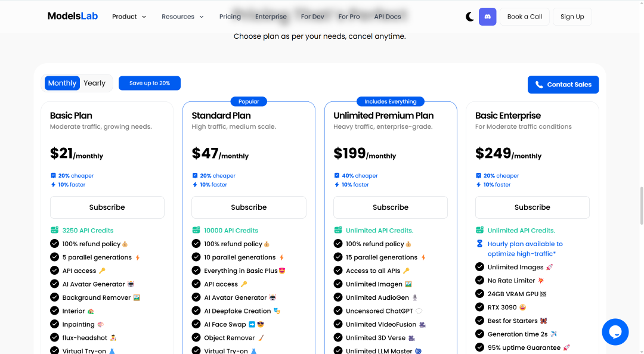Screen dimensions: 644x354
Task: Open the chat support bubble
Action: [615, 332]
